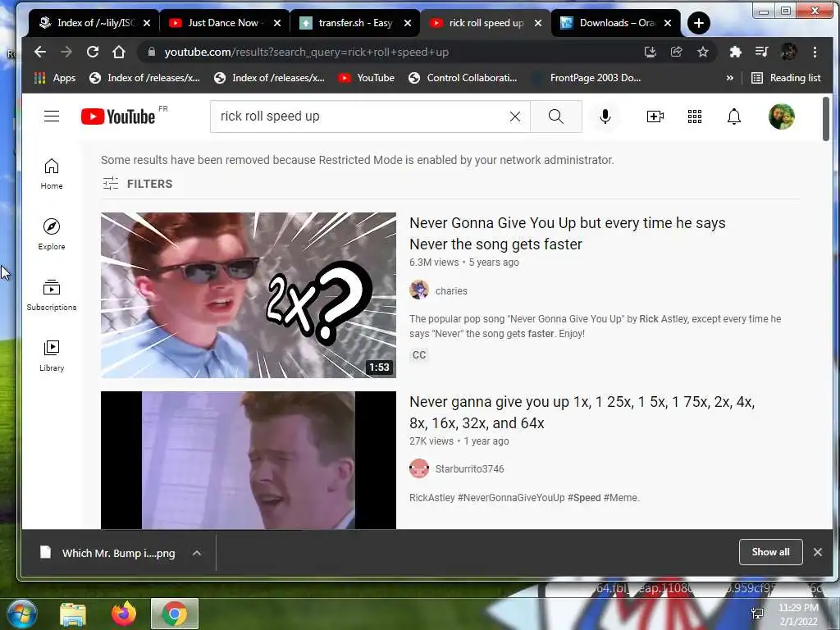The height and width of the screenshot is (630, 840).
Task: Open the YouTube apps grid
Action: [x=694, y=116]
